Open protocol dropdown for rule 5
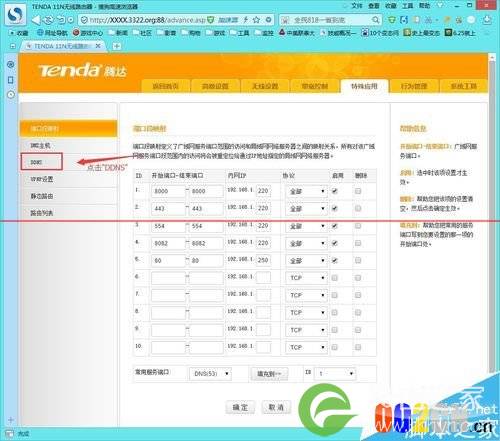This screenshot has height=441, width=500. click(307, 261)
